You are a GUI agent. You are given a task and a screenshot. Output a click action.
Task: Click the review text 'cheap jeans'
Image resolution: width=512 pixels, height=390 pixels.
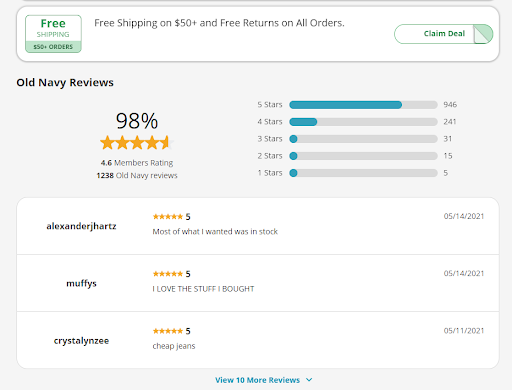point(174,346)
